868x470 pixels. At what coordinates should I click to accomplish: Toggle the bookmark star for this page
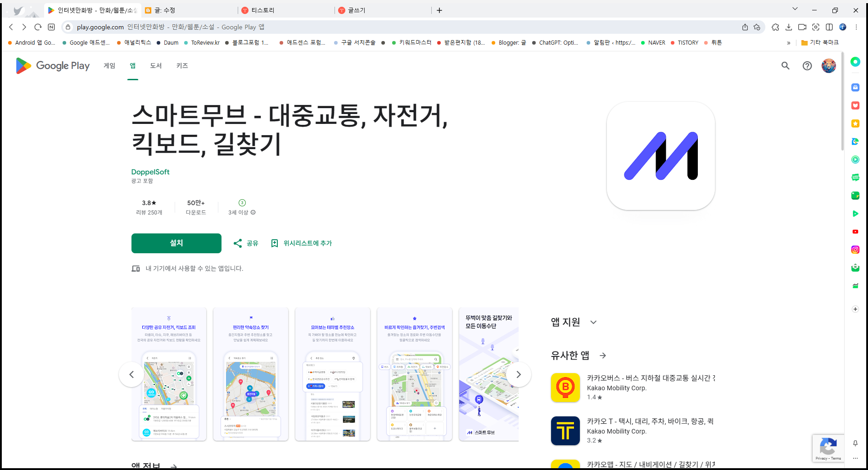pyautogui.click(x=757, y=27)
